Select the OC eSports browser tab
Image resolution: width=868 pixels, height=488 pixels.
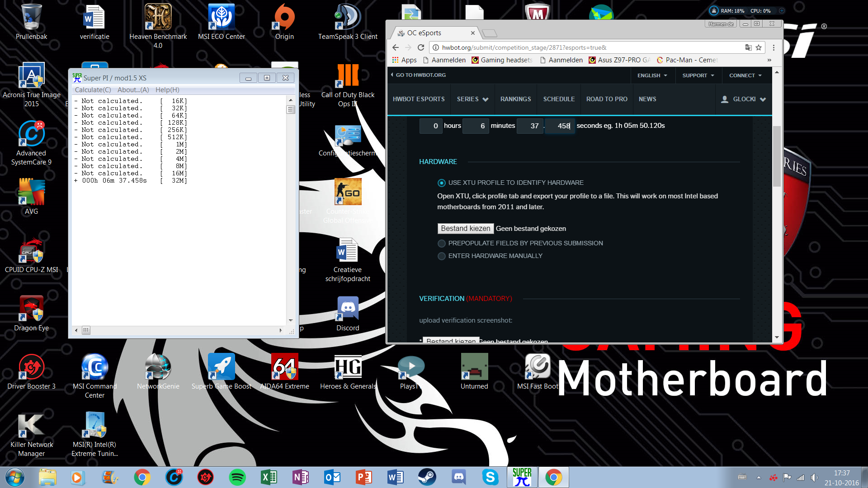[435, 33]
